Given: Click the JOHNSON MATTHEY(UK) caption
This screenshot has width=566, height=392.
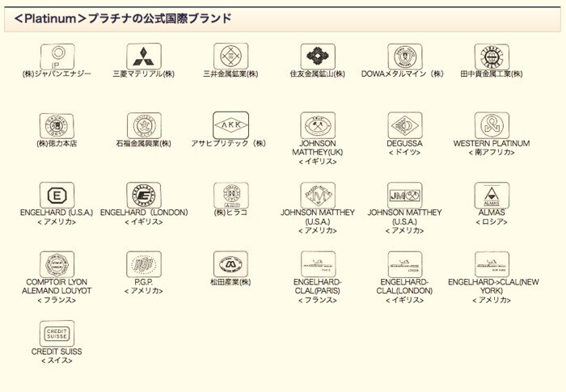Looking at the screenshot, I should (318, 148).
